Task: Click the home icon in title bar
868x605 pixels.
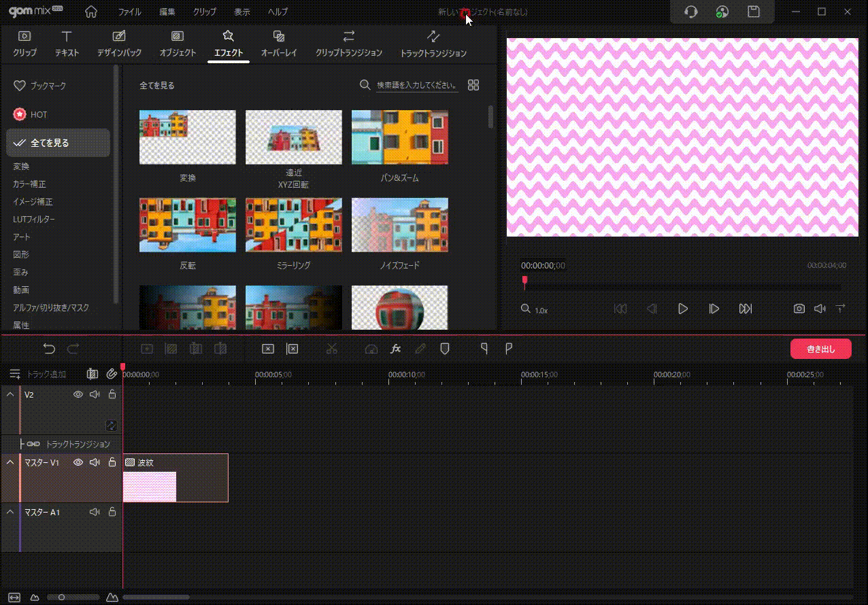Action: click(x=90, y=12)
